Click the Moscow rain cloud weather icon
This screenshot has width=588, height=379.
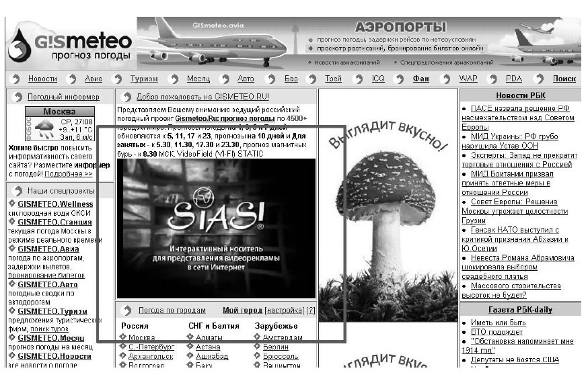pos(44,129)
